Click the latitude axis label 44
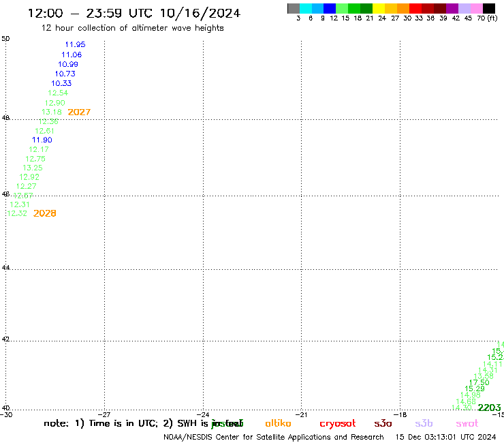Viewport: 504px width, 443px height. pyautogui.click(x=5, y=267)
